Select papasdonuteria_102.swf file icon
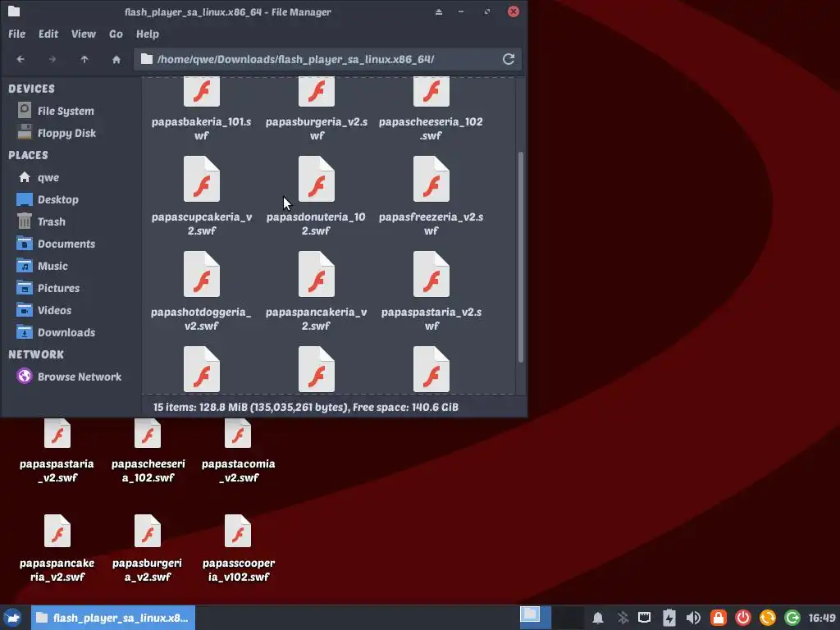Image resolution: width=840 pixels, height=630 pixels. (x=317, y=179)
